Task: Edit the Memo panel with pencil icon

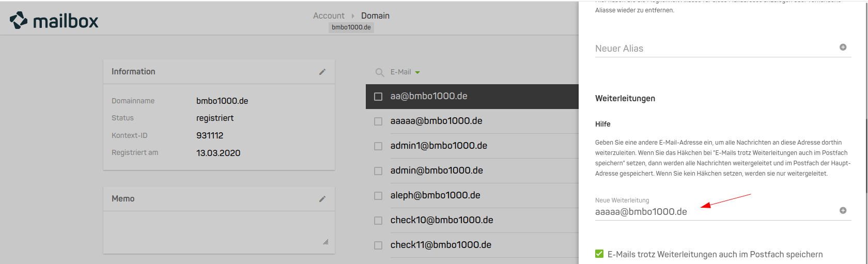Action: [x=322, y=199]
